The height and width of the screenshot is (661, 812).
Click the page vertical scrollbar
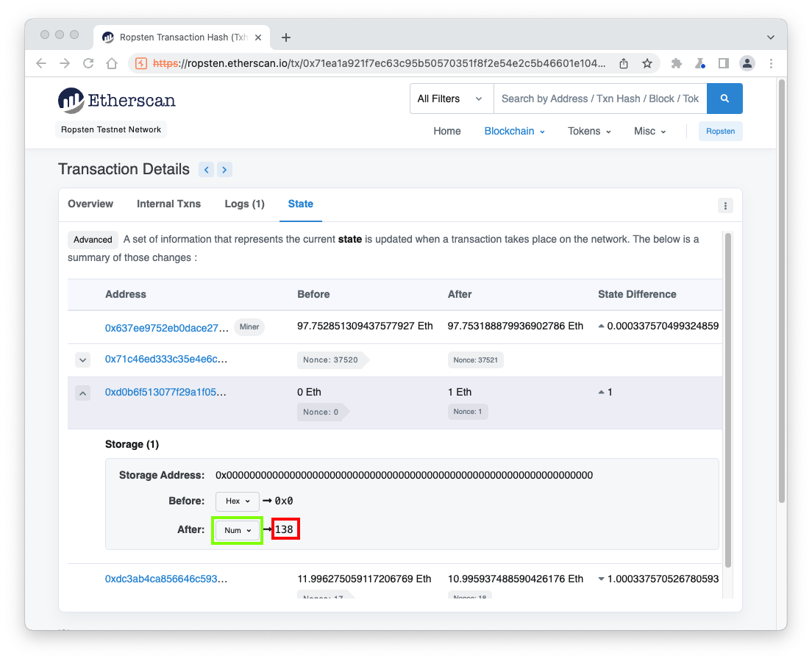point(781,290)
